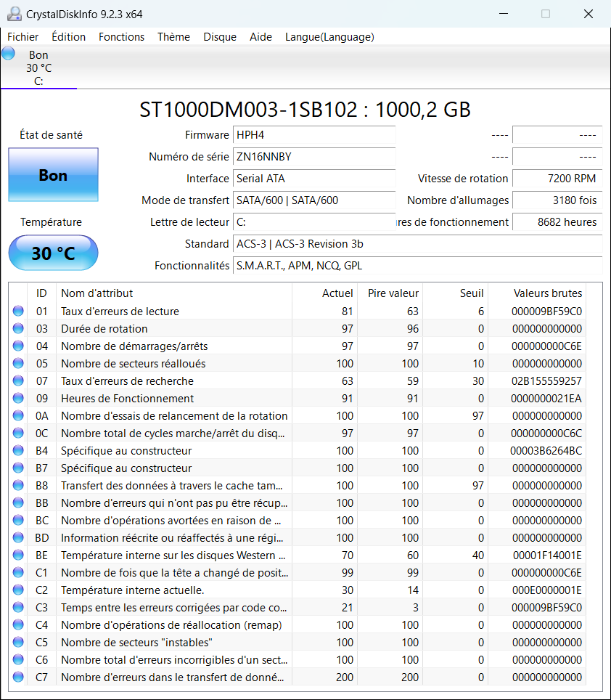
Task: Click the status orb for attribute C4
Action: (x=18, y=624)
